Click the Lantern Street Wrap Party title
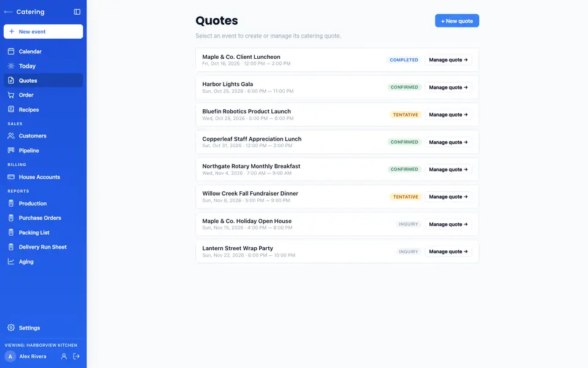Screen dimensions: 588x368 point(238,248)
